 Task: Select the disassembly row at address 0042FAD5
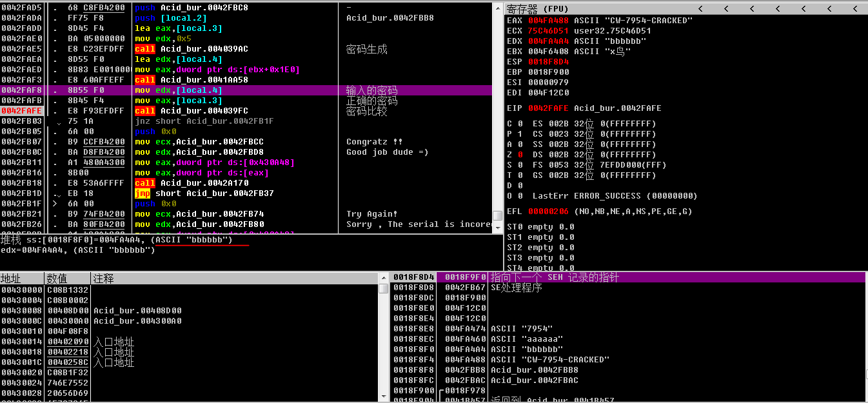(245, 8)
